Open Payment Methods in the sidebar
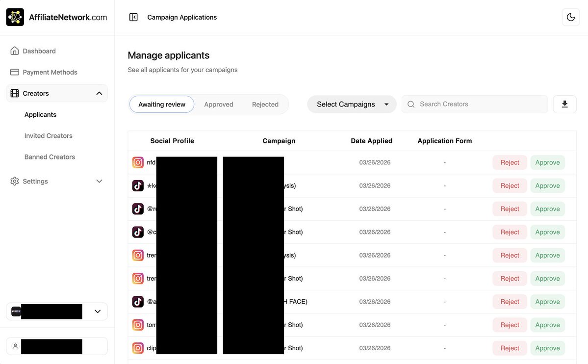588x364 pixels. (50, 72)
